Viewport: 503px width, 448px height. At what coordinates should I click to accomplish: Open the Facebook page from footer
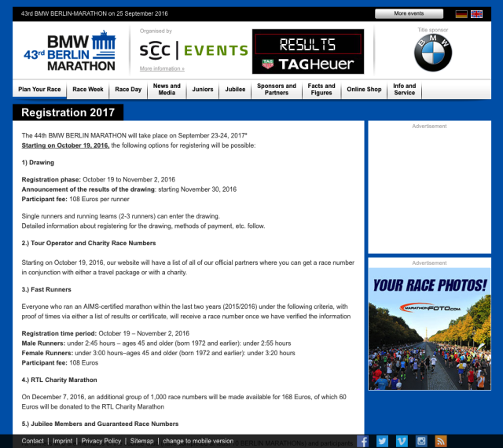[x=361, y=441]
